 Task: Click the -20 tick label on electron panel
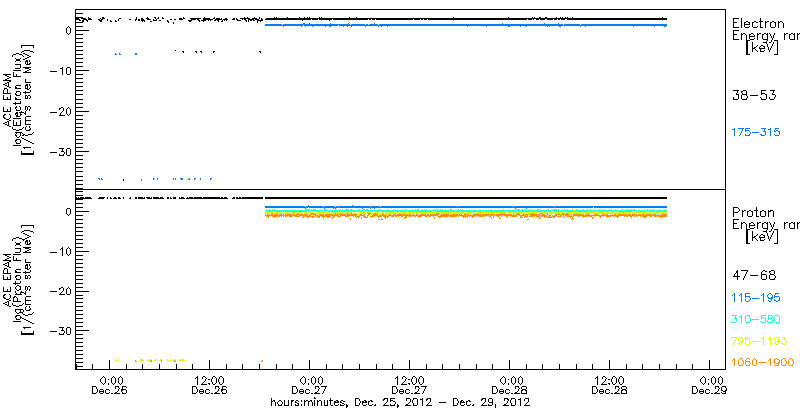(x=59, y=111)
